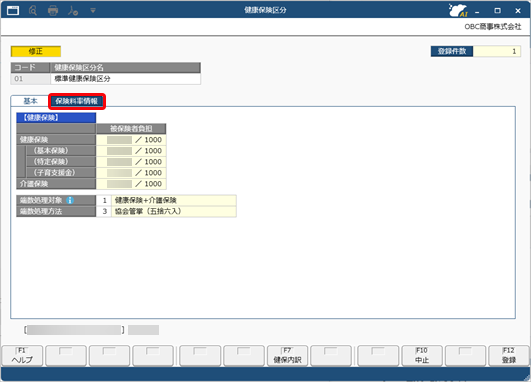The width and height of the screenshot is (531, 382).
Task: Close the 健康保険区分 window
Action: point(518,11)
